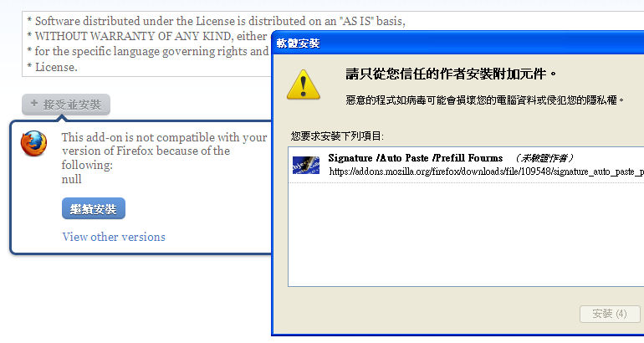Click the "not compatible with your version" message

pos(164,151)
